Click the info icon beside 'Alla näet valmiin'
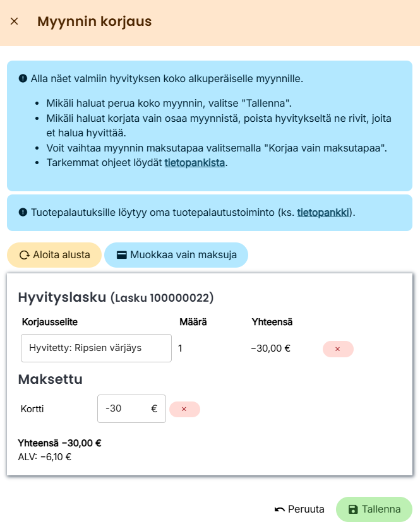Image resolution: width=420 pixels, height=529 pixels. (23, 79)
